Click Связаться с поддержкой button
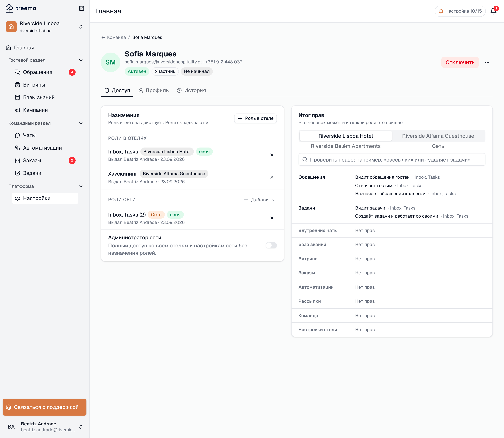 click(x=45, y=407)
